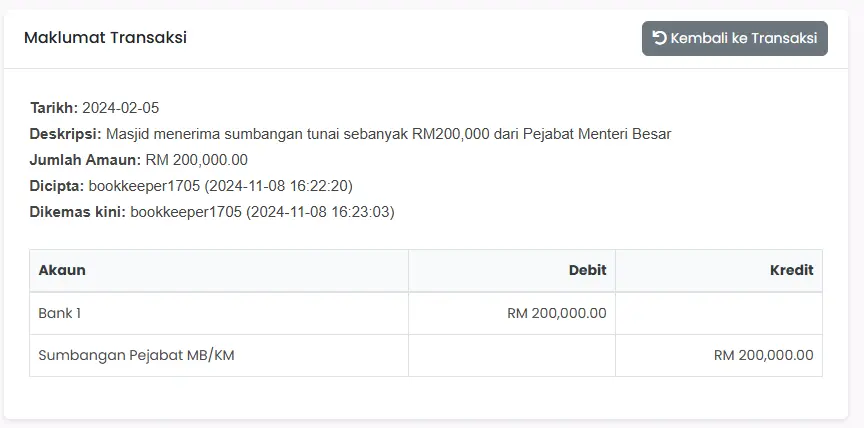Select the Bank 1 account row
Screen dimensions: 864x428
pyautogui.click(x=426, y=313)
